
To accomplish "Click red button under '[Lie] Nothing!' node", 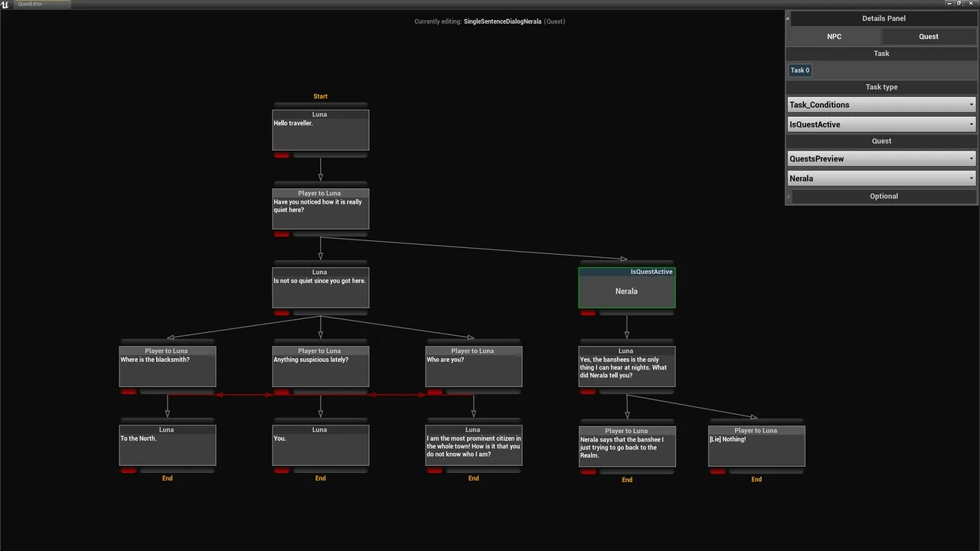I will coord(717,471).
